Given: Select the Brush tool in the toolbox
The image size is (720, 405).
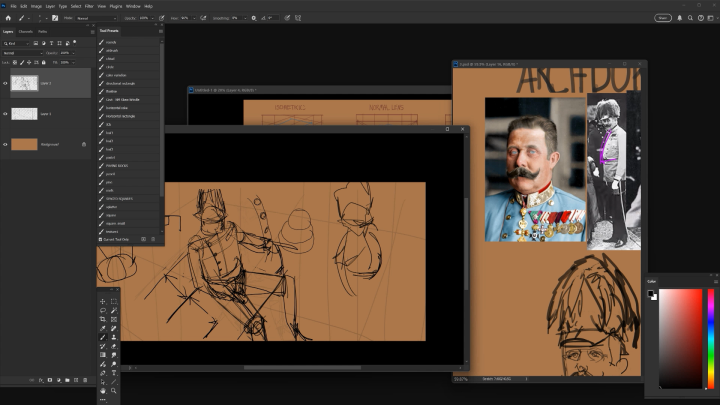Looking at the screenshot, I should [103, 337].
